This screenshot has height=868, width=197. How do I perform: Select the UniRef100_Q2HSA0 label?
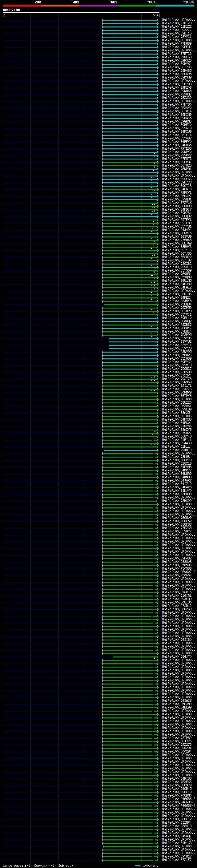pos(177,372)
